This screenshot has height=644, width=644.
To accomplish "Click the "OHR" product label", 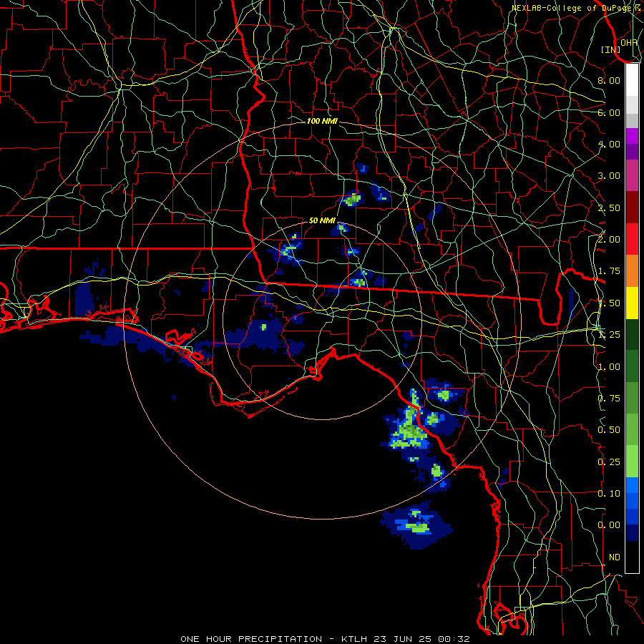I will point(629,43).
